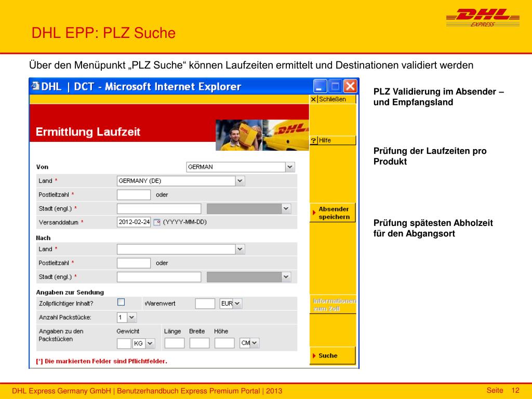Open the Hilfe help link
532x399 pixels.
click(x=333, y=140)
